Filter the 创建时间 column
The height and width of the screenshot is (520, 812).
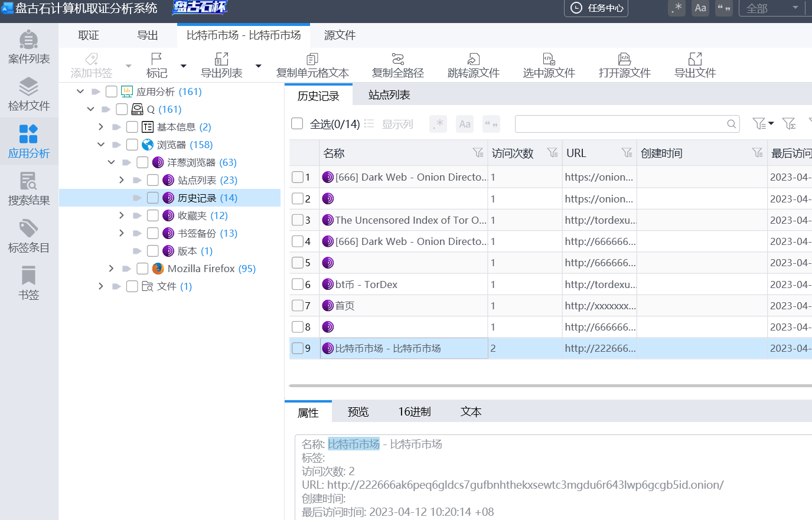[x=758, y=153]
